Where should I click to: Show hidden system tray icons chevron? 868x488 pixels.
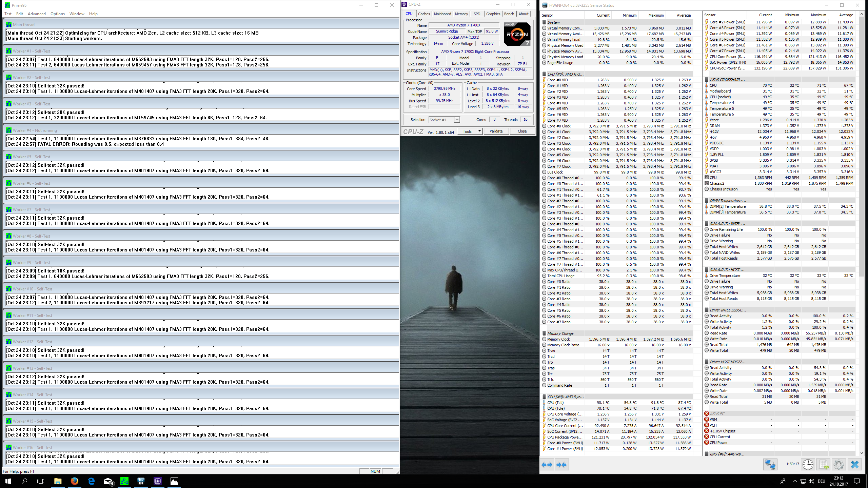point(795,481)
